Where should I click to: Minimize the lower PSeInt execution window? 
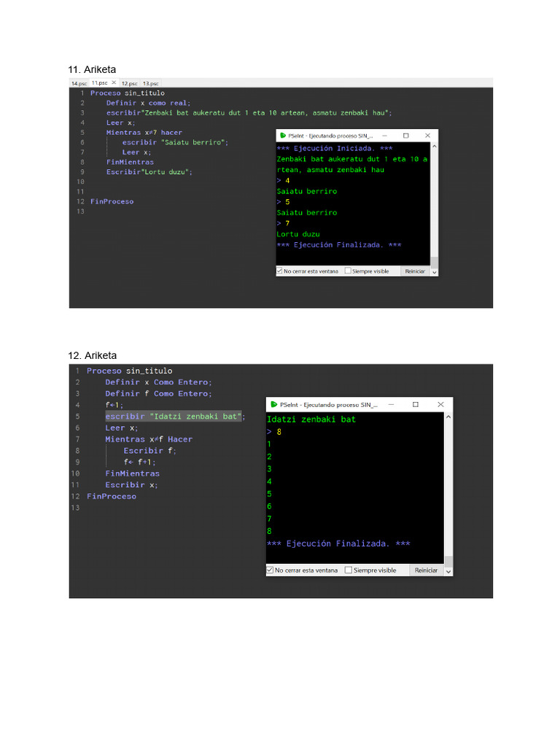391,404
